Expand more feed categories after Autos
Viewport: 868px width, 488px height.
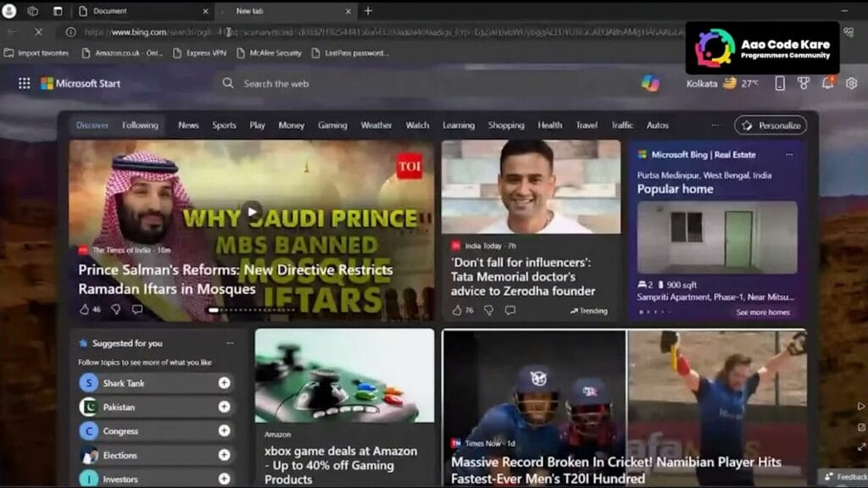[x=715, y=125]
